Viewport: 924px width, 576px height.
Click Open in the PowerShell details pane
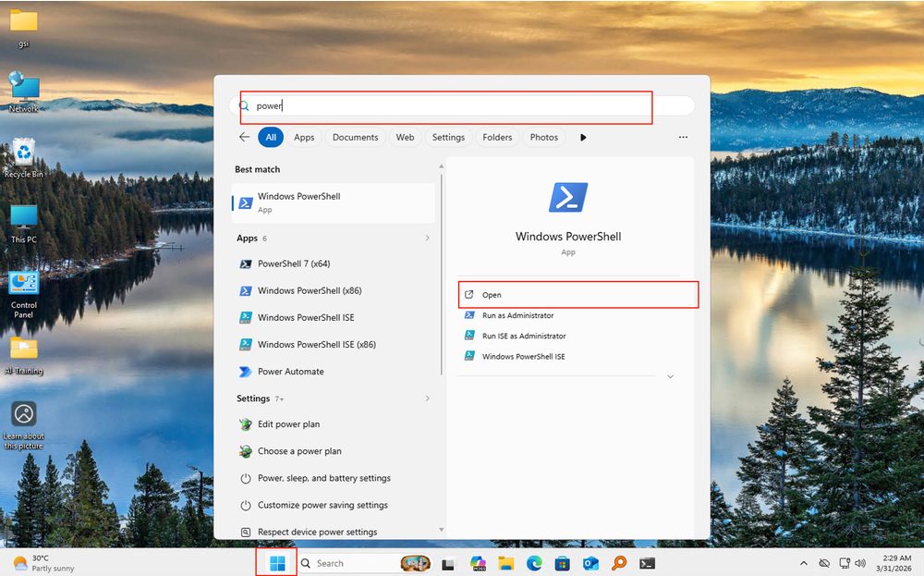[x=577, y=295]
